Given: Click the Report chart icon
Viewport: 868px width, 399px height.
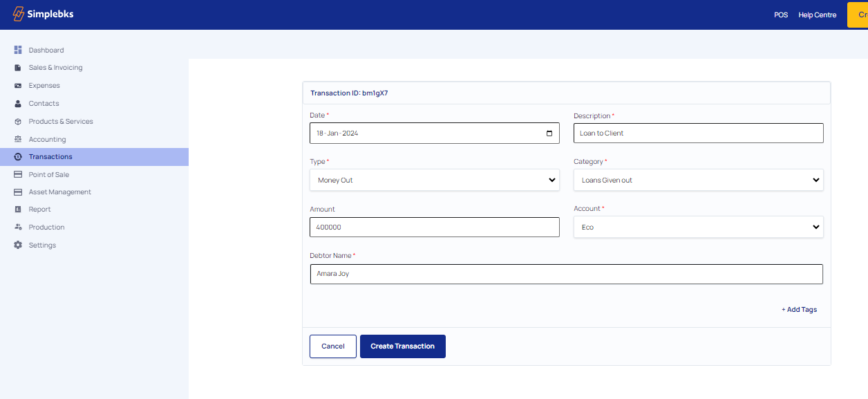Looking at the screenshot, I should pos(18,209).
